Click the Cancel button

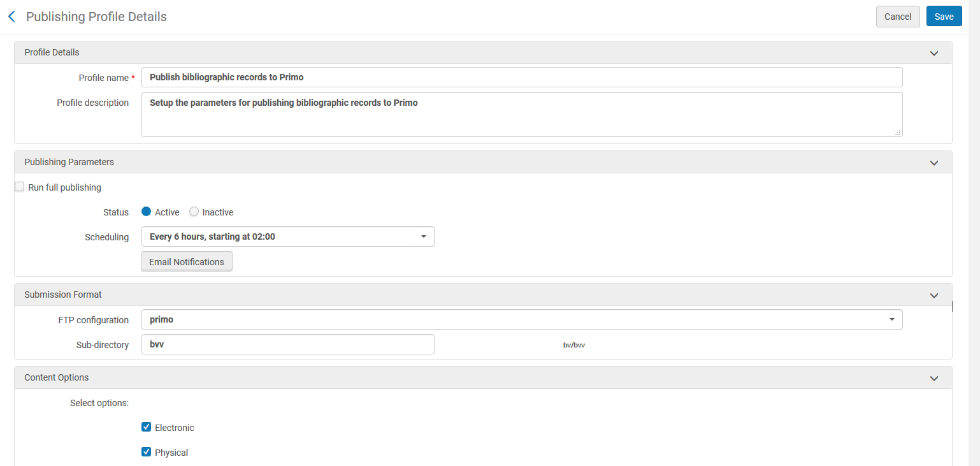(x=898, y=17)
